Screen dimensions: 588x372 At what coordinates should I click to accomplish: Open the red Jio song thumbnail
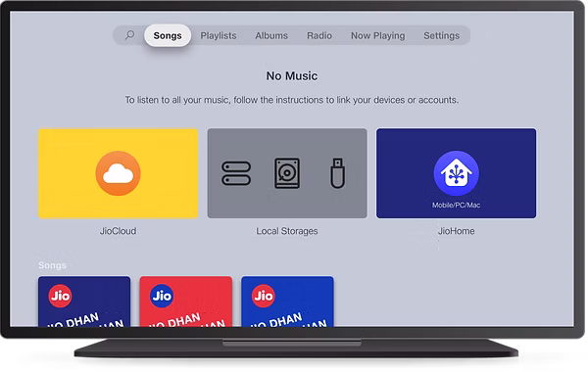[186, 302]
